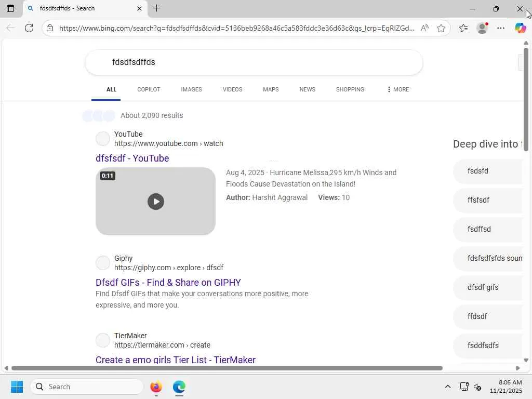Select the ffsfsdf related search

tap(487, 200)
